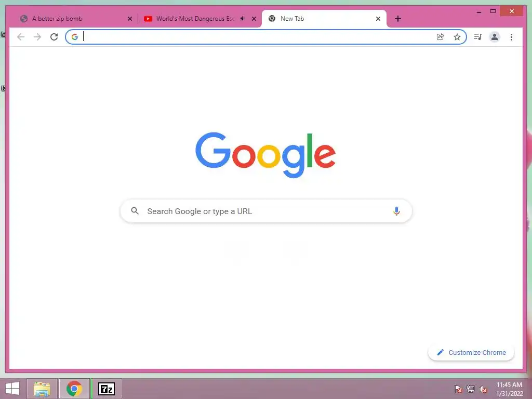Select the New Tab tab
The image size is (532, 399).
tap(324, 19)
